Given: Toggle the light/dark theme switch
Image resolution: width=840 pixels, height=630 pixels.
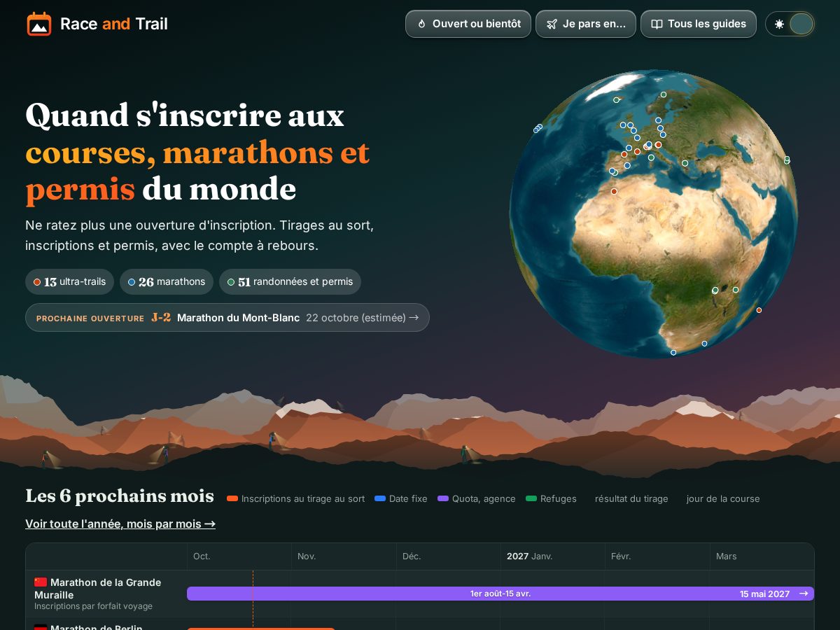Looking at the screenshot, I should pyautogui.click(x=790, y=24).
